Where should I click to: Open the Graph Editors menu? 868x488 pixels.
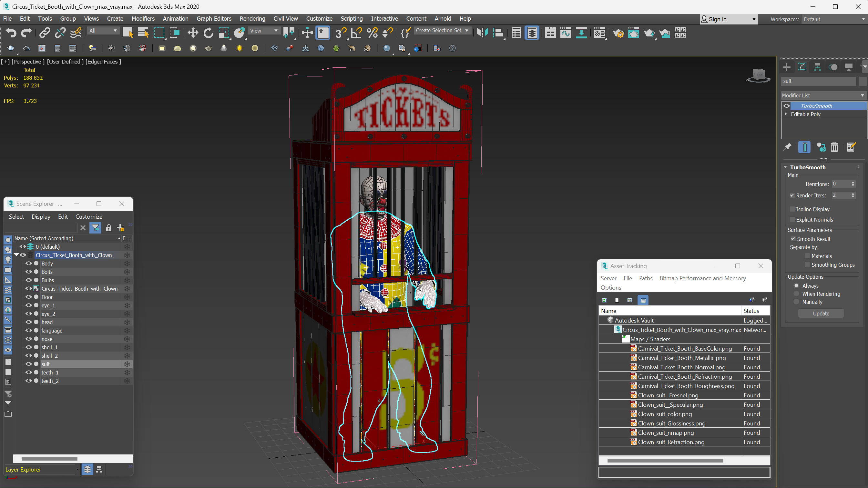click(214, 18)
